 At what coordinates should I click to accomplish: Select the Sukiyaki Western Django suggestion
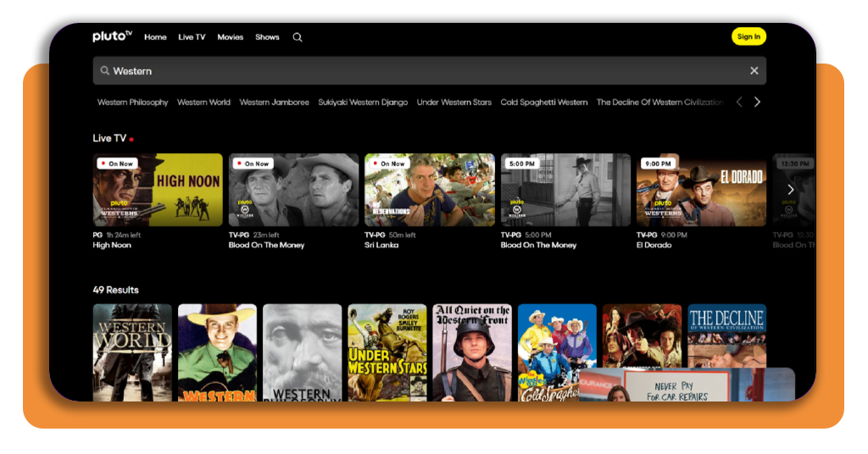(363, 102)
